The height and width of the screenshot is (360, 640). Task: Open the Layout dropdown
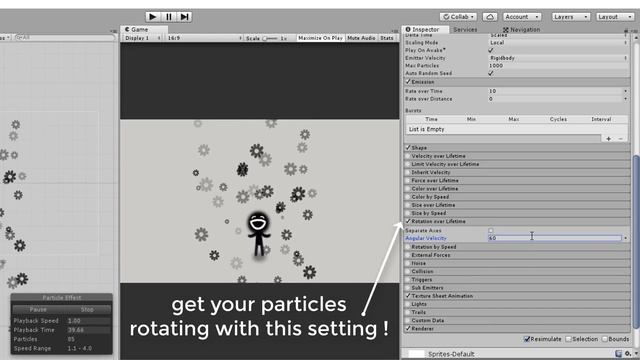click(x=615, y=17)
